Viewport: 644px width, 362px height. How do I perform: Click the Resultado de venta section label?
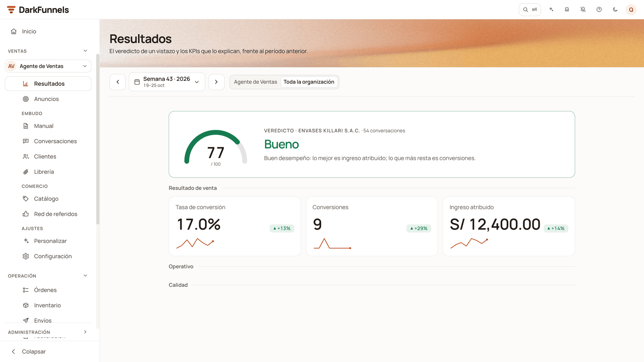click(193, 188)
